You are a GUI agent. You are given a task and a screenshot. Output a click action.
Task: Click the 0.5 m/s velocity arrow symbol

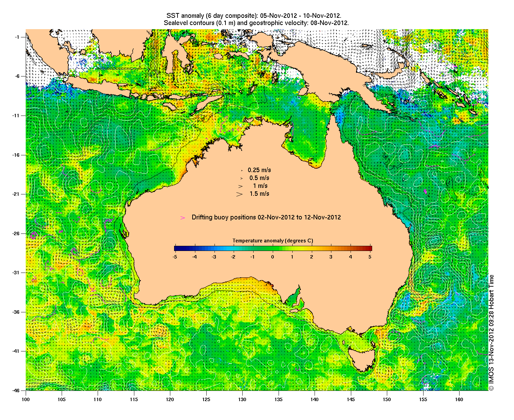[x=241, y=178]
